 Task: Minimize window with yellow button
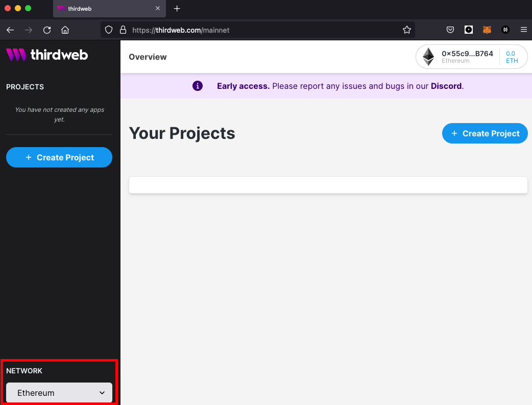tap(18, 8)
